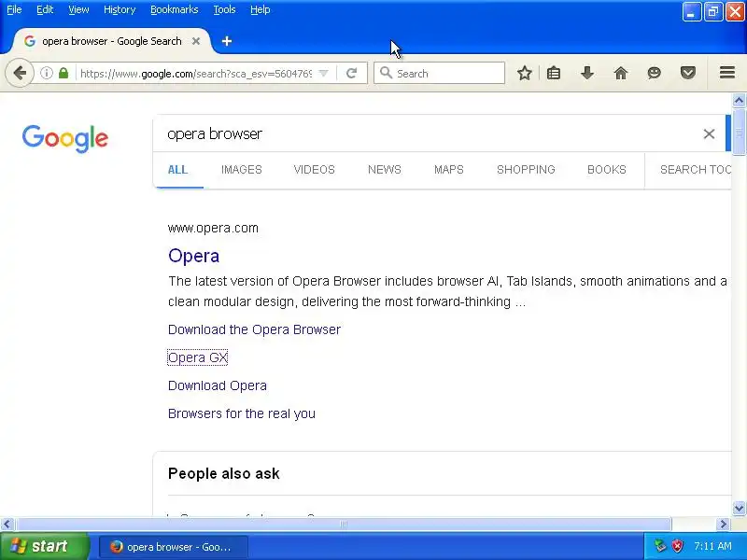The height and width of the screenshot is (560, 747).
Task: Click the www.opera.com URL text
Action: (213, 228)
